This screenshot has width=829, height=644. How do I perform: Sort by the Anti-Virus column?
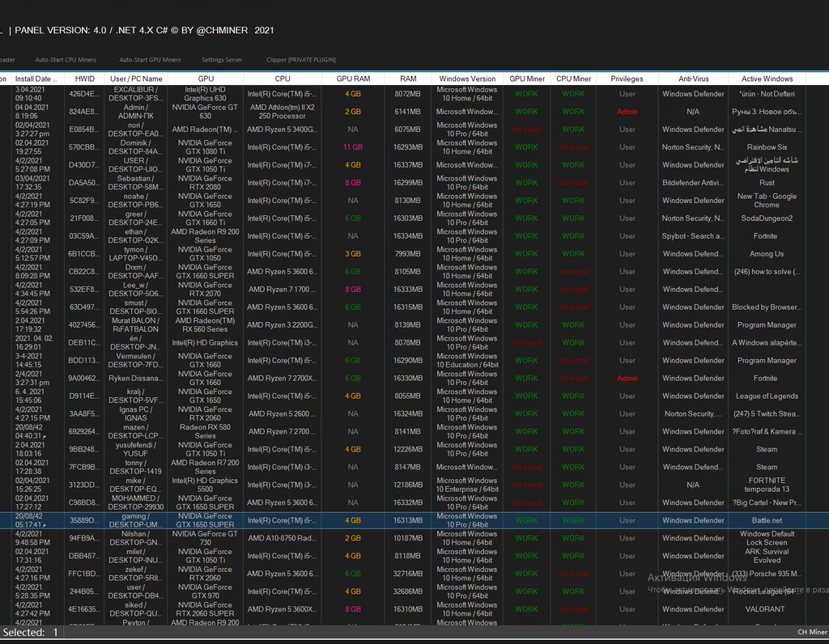[x=694, y=78]
